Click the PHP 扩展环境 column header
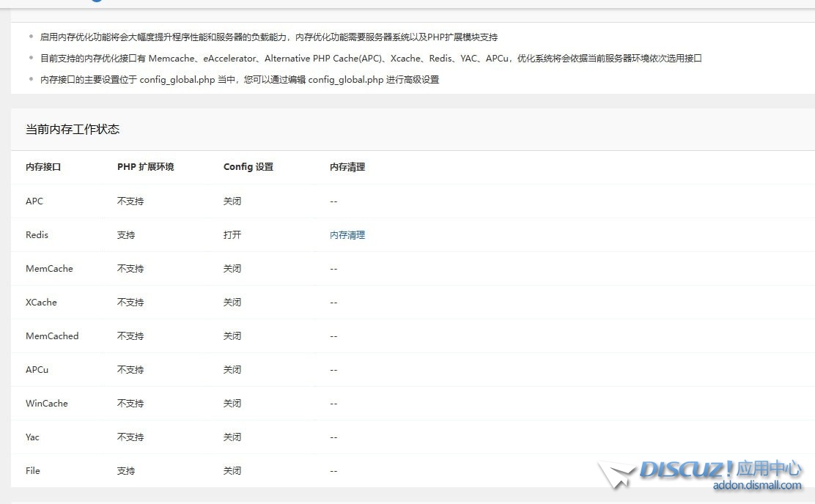This screenshot has width=815, height=504. pos(146,167)
